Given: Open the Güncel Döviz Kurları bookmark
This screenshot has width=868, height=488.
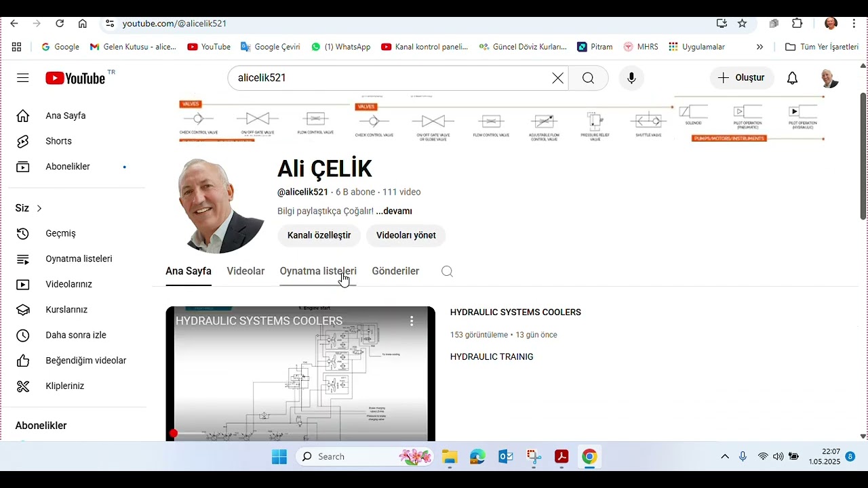Looking at the screenshot, I should pos(523,47).
